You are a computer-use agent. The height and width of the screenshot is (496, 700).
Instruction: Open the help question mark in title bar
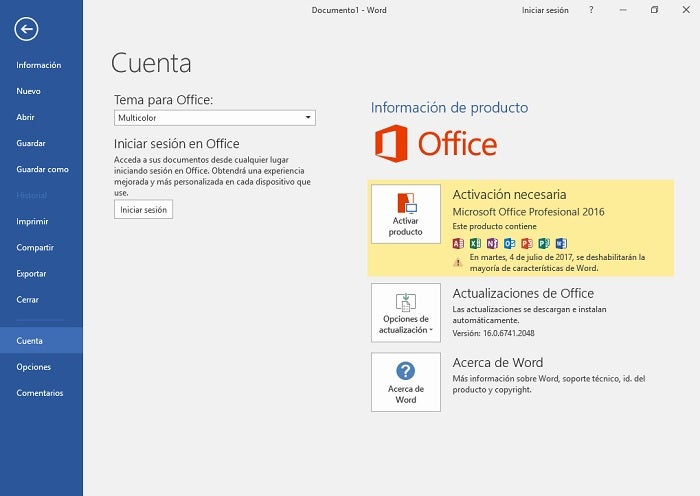tap(591, 10)
